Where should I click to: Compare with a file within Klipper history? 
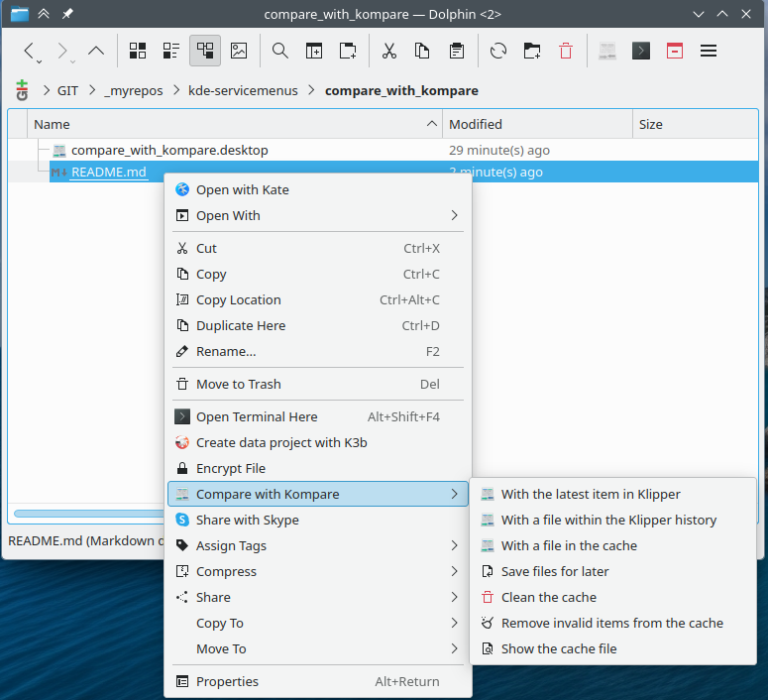pyautogui.click(x=612, y=521)
